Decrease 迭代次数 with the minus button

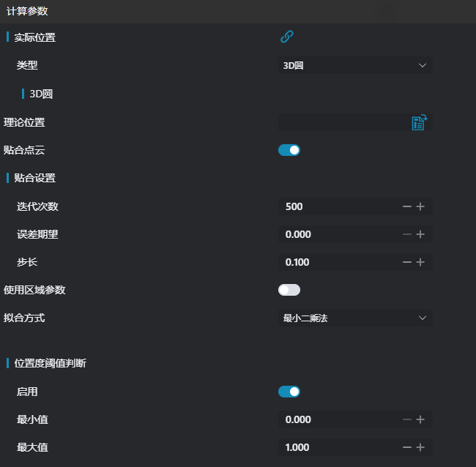[x=407, y=206]
